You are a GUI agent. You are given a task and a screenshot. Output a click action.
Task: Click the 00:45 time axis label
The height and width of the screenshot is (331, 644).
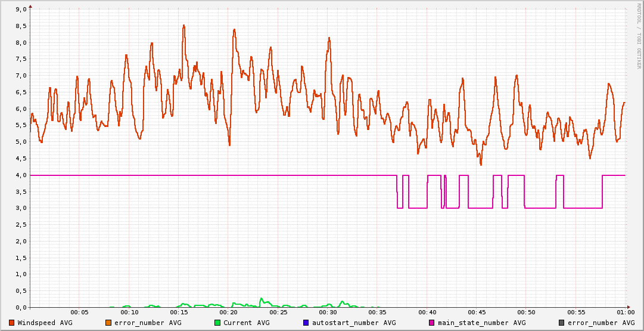(477, 312)
